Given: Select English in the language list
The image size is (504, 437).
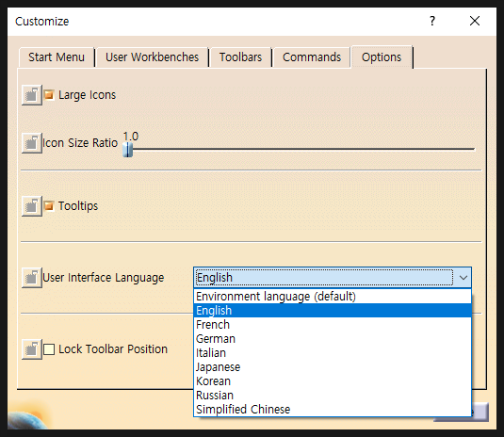Looking at the screenshot, I should [x=333, y=311].
